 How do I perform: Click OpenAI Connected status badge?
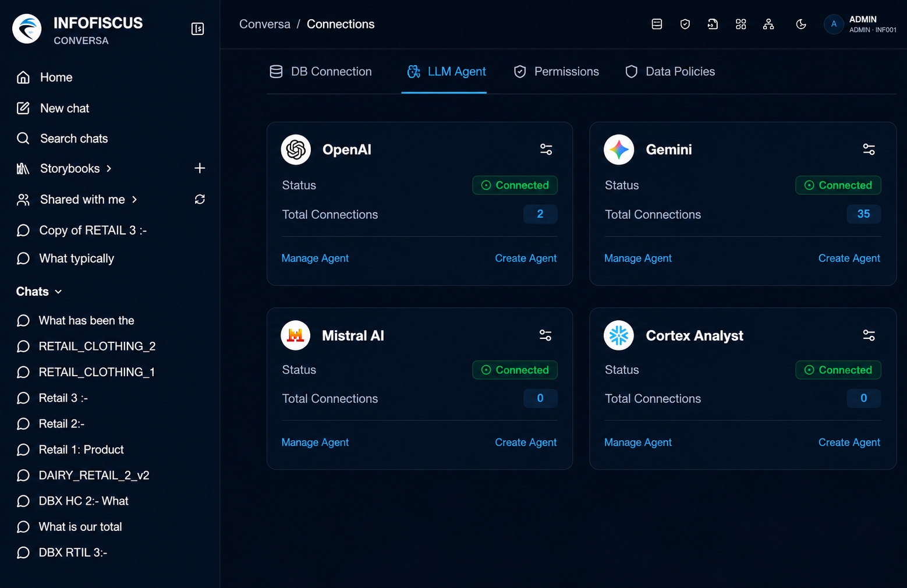(x=515, y=185)
